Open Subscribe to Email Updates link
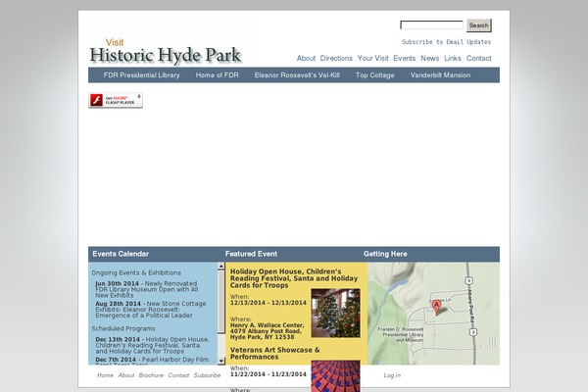This screenshot has width=588, height=392. click(446, 41)
